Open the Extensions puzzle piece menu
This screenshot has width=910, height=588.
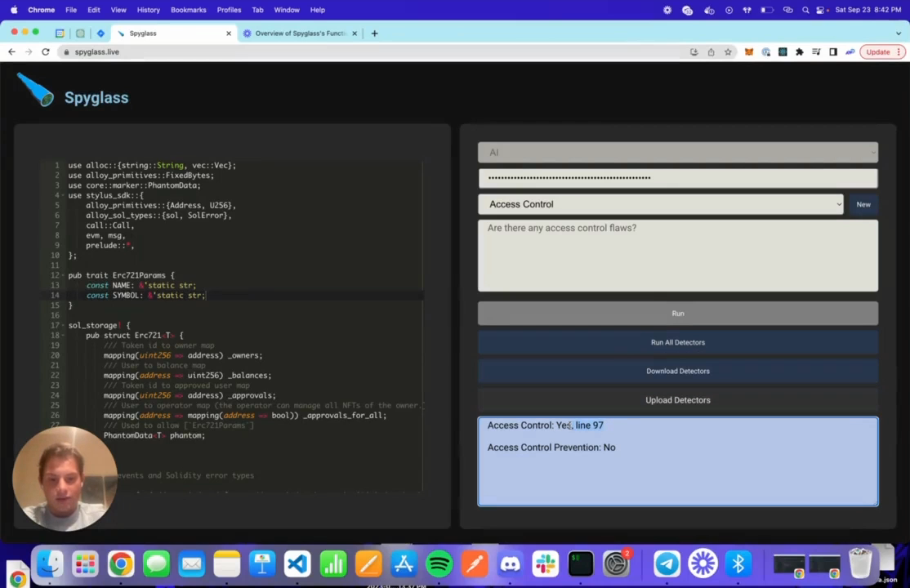(799, 51)
